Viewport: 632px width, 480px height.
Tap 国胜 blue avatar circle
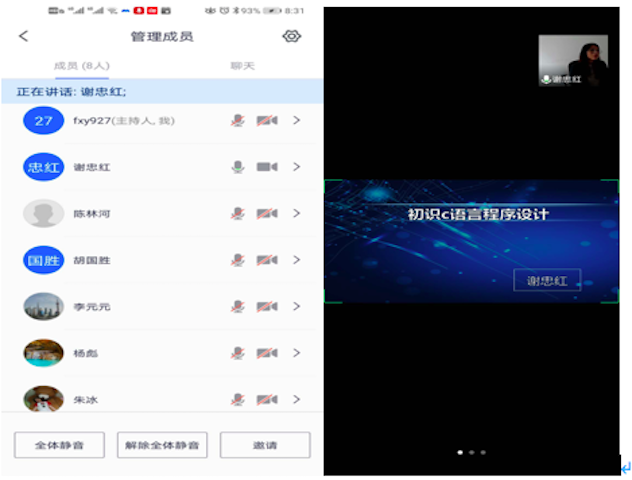pos(43,260)
